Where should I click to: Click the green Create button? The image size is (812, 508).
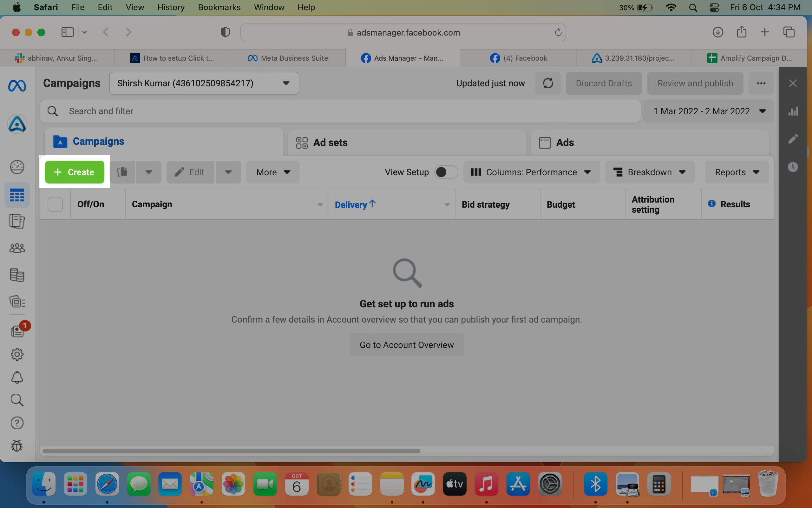75,172
